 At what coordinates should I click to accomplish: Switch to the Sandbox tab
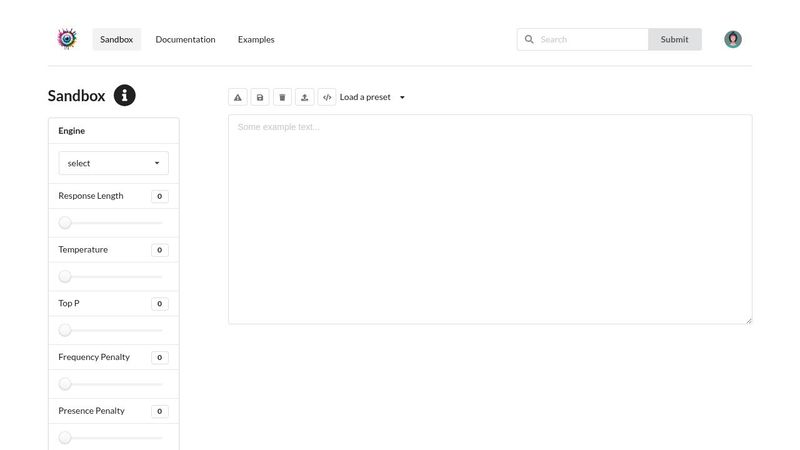click(x=116, y=39)
